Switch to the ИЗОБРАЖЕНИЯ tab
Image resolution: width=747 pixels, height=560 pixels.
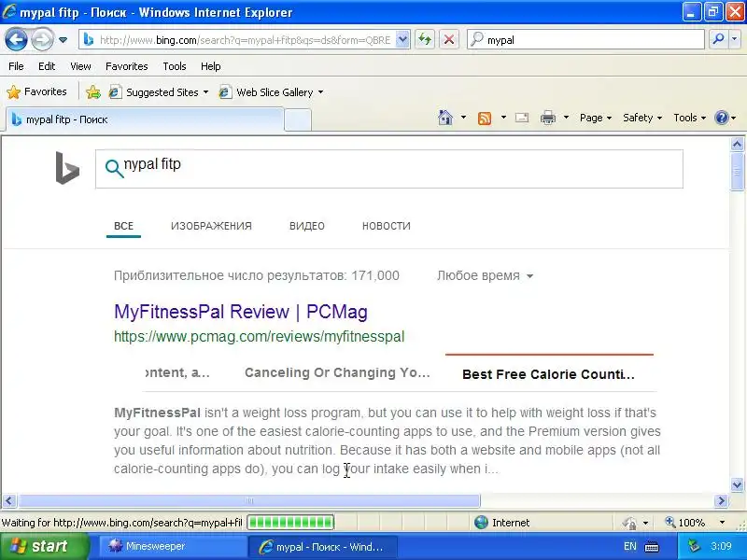(x=212, y=226)
